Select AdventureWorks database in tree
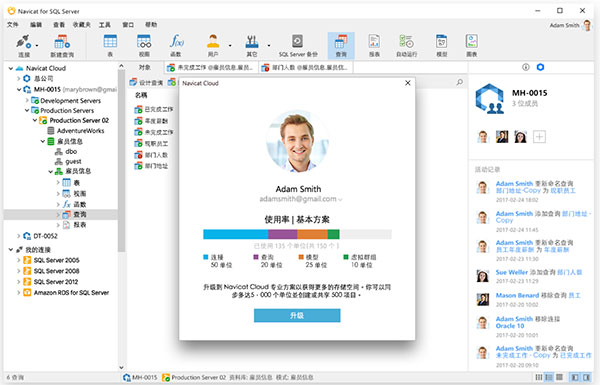This screenshot has height=385, width=600. [76, 131]
